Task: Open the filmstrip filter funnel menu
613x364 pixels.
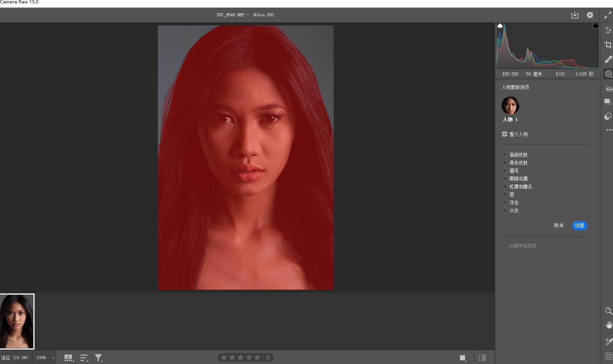Action: (x=98, y=358)
